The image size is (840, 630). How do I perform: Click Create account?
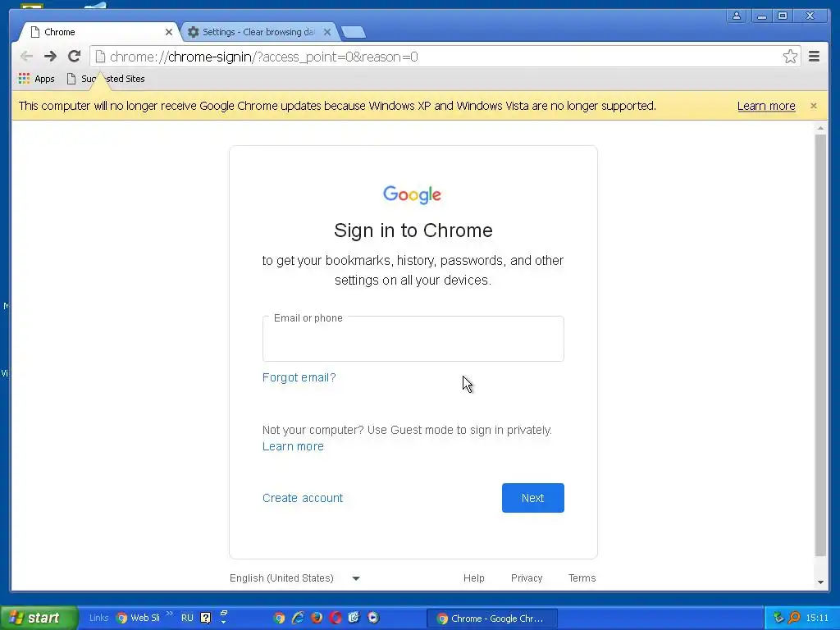point(303,498)
